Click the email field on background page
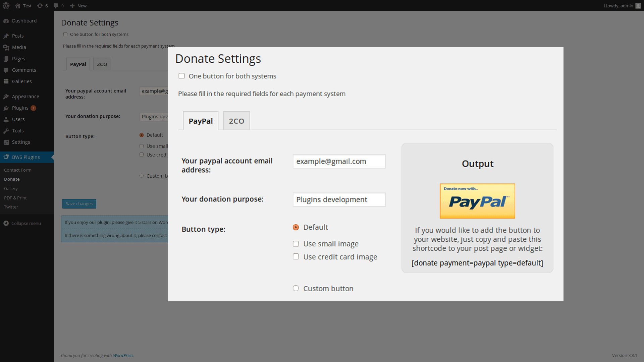This screenshot has width=644, height=362. 154,91
